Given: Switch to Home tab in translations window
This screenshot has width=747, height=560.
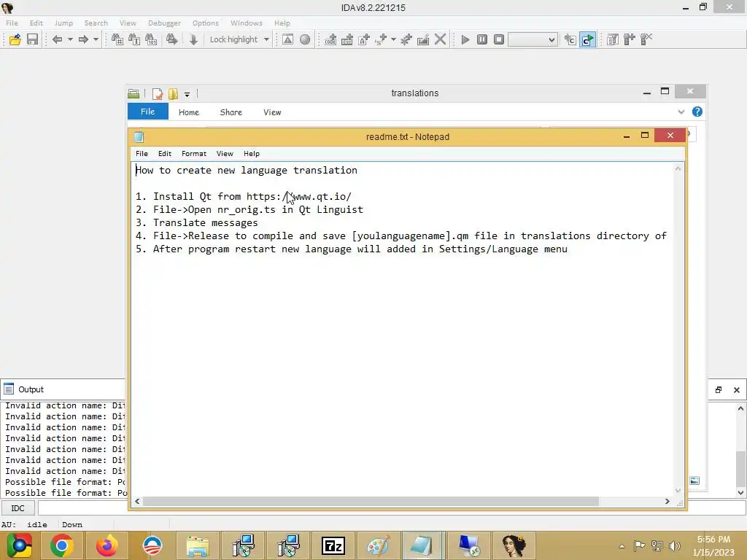Looking at the screenshot, I should click(x=189, y=112).
